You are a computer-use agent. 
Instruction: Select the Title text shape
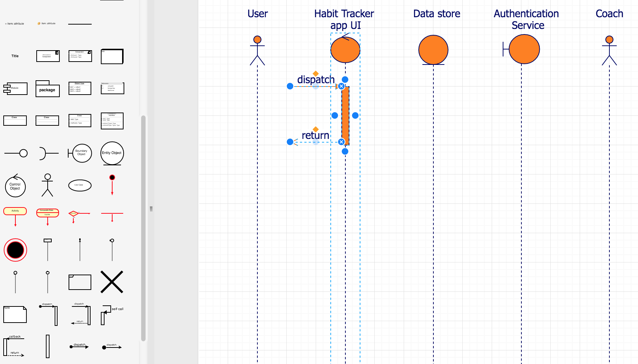point(15,56)
